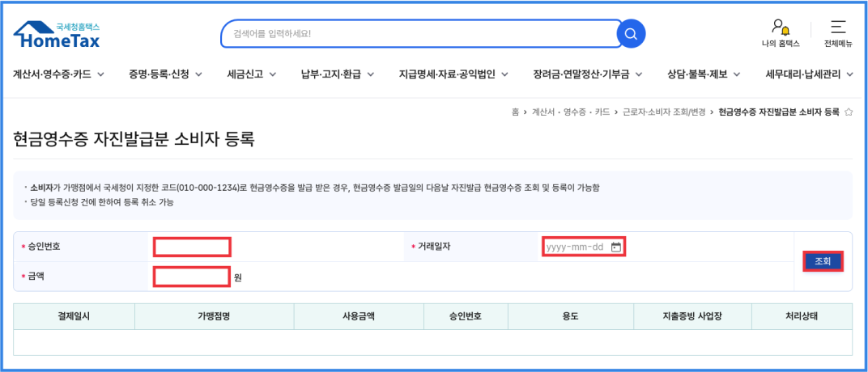Expand 계산서·영수증·카드 menu
The height and width of the screenshot is (372, 868).
point(58,74)
